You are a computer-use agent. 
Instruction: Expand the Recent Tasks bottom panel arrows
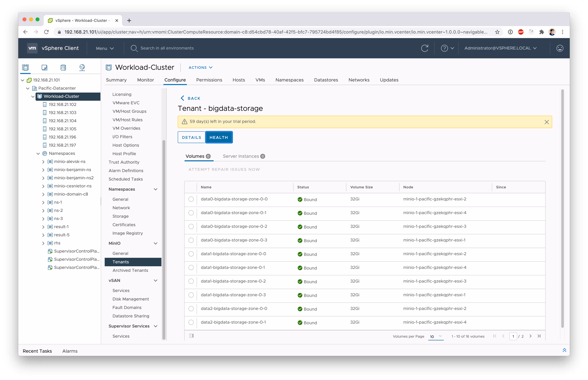[564, 350]
